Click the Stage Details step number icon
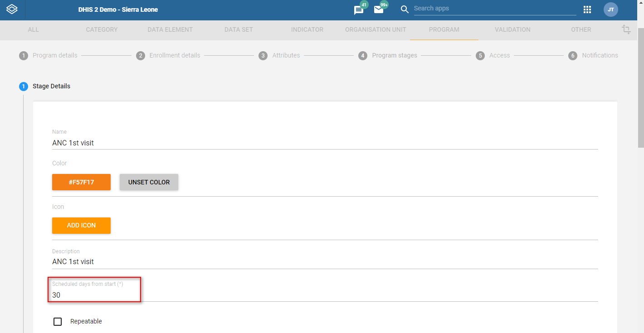The width and height of the screenshot is (644, 333). [x=24, y=86]
